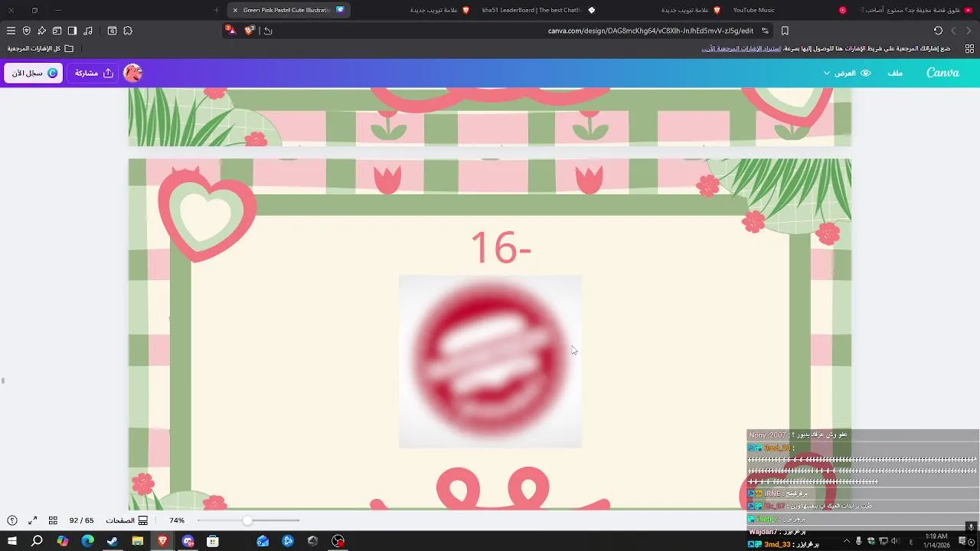Screen dimensions: 980x551
Task: Click the import bookmarks now link
Action: tap(740, 48)
